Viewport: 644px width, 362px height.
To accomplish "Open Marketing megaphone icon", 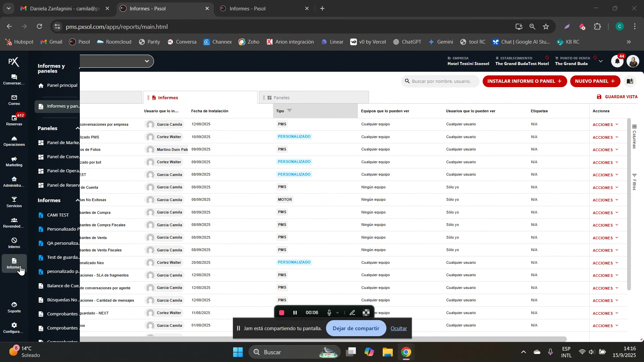I will click(x=14, y=162).
